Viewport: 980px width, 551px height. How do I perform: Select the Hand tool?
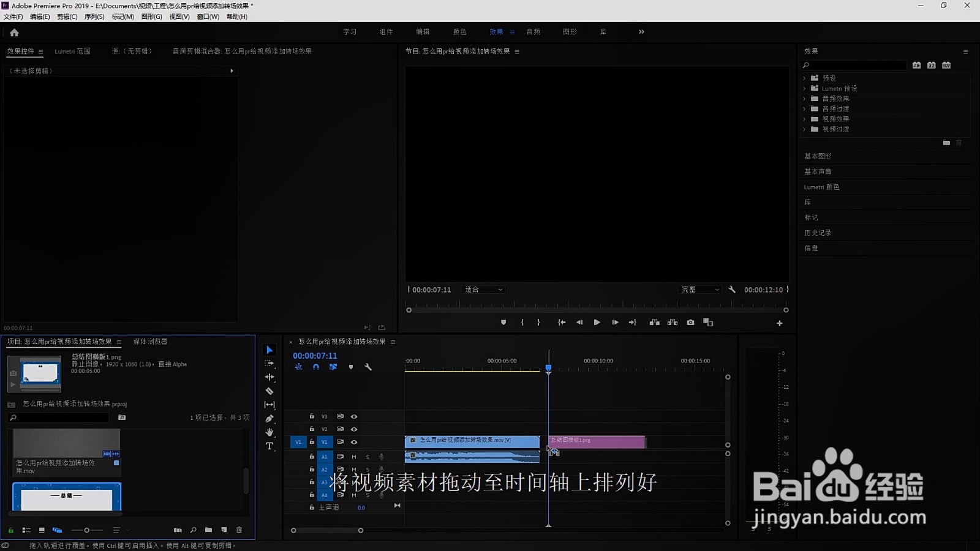269,432
